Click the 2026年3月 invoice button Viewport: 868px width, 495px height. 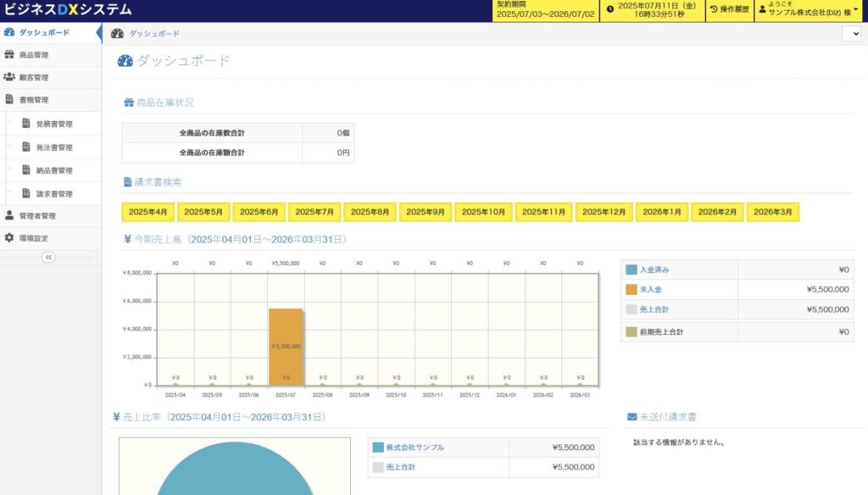(x=773, y=212)
